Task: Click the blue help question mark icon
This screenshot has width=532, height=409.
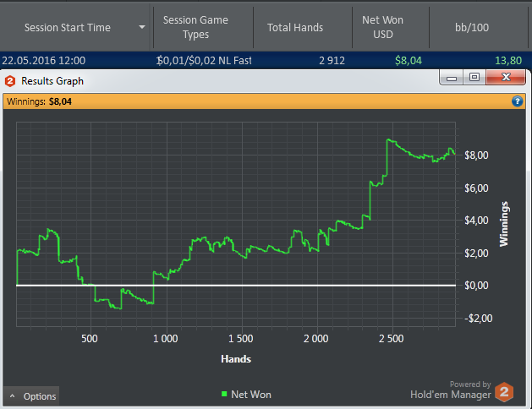Action: tap(517, 101)
